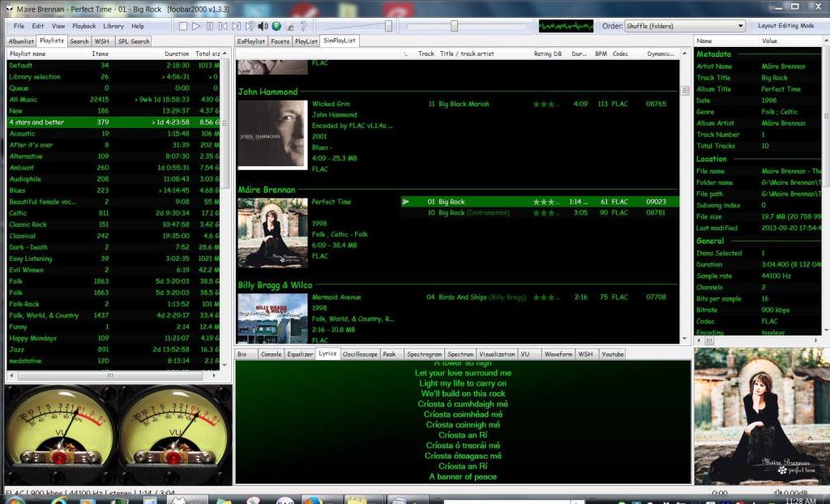Viewport: 830px width, 504px height.
Task: Switch to the Equalizer tab
Action: pos(299,354)
